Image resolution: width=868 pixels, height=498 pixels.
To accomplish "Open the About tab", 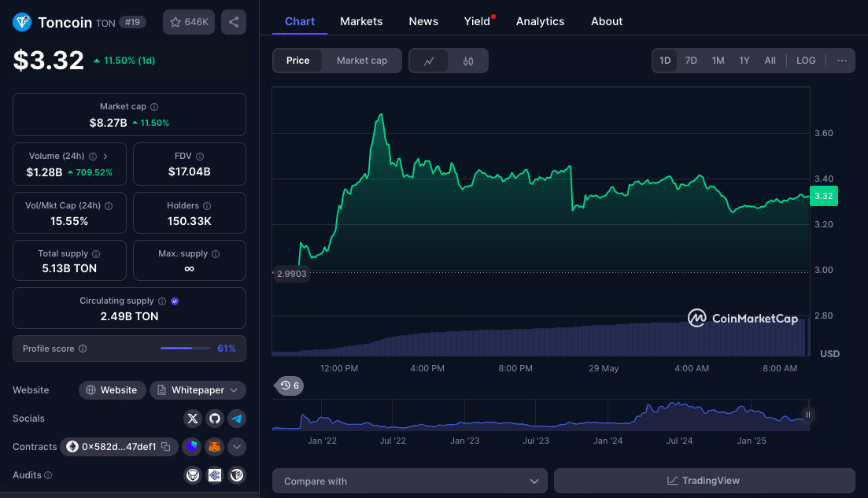I will pyautogui.click(x=607, y=21).
